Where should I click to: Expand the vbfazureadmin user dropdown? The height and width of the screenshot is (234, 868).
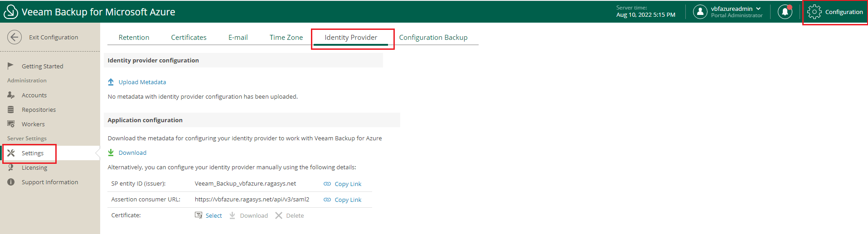pos(758,9)
